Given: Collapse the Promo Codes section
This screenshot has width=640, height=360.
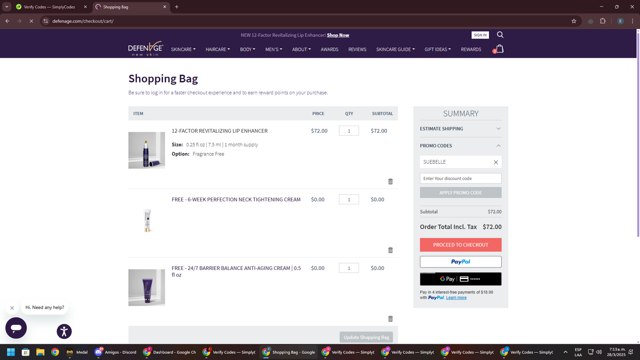Looking at the screenshot, I should tap(460, 146).
